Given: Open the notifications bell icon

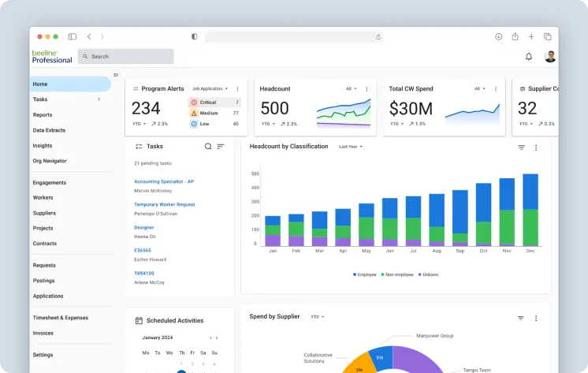Looking at the screenshot, I should click(529, 57).
